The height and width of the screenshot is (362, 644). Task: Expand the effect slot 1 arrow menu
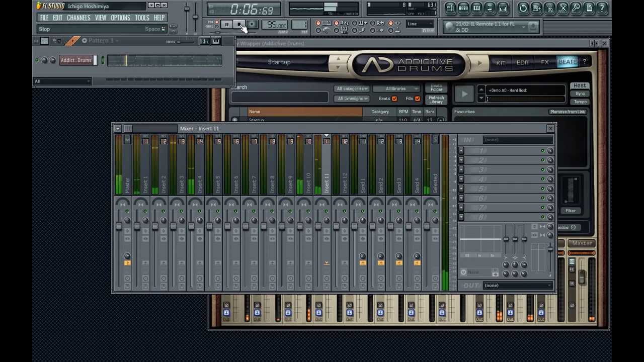coord(461,151)
